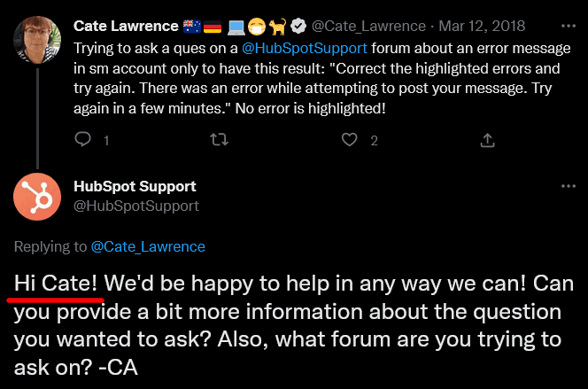Open the Cate Lawrence display name
Image resolution: width=588 pixels, height=389 pixels.
point(126,27)
